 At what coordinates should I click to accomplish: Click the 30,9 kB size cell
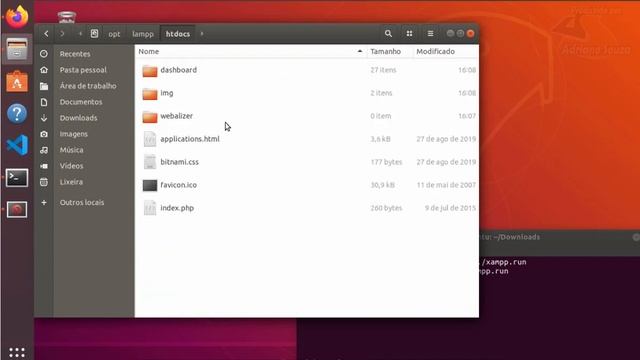click(x=382, y=185)
